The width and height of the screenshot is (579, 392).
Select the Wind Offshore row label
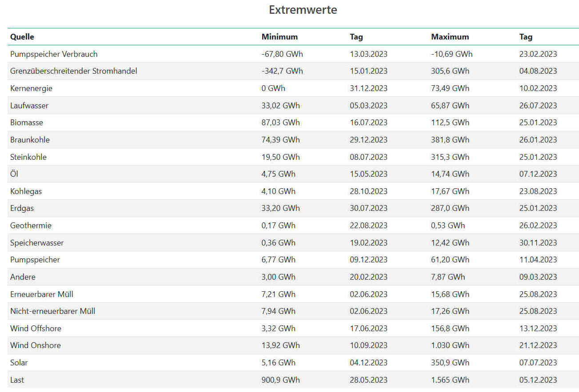click(x=36, y=329)
